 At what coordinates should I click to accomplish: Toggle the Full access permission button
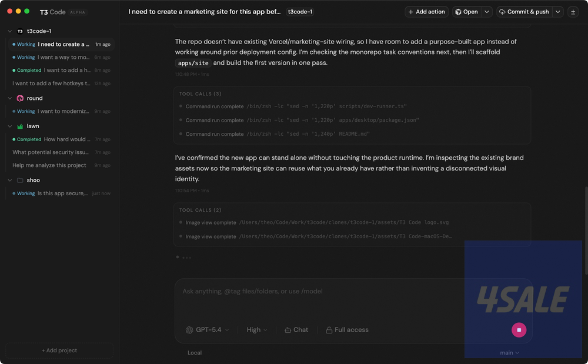(347, 330)
